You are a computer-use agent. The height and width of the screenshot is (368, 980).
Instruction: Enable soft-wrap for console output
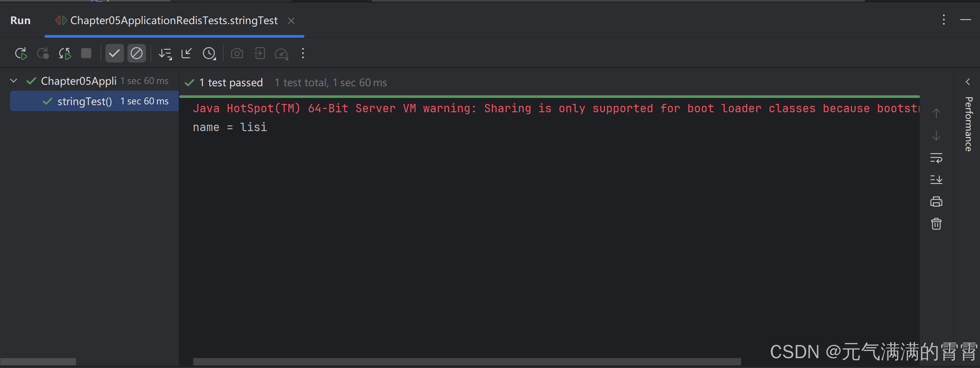937,158
